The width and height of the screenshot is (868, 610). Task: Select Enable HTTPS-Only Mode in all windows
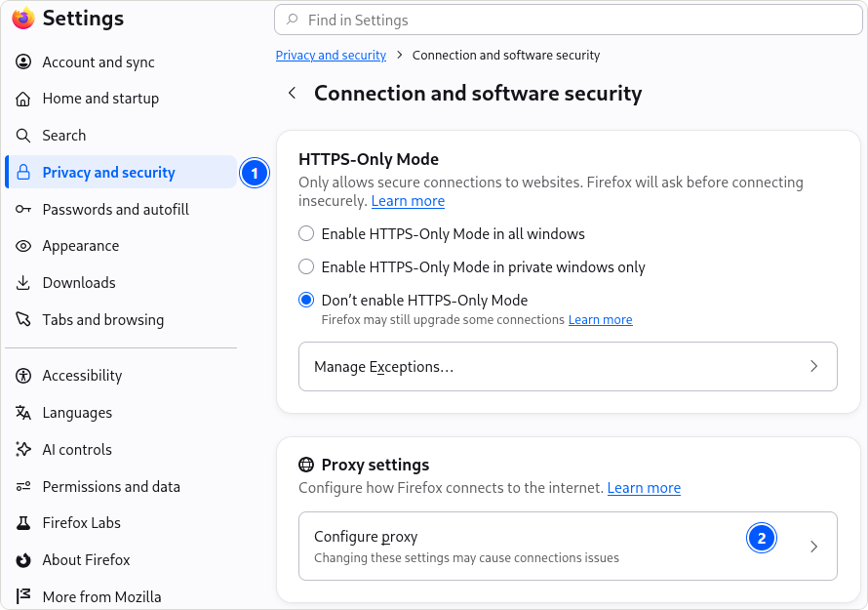[x=306, y=233]
